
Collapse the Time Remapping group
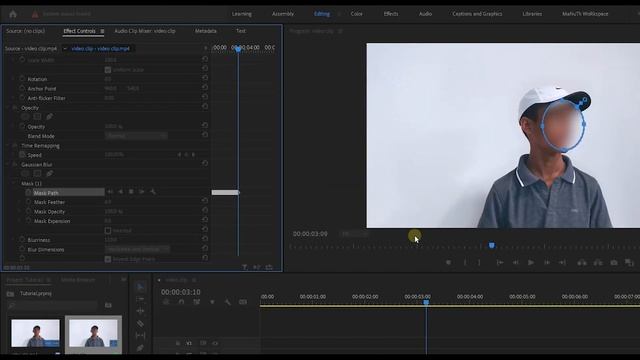click(x=8, y=146)
